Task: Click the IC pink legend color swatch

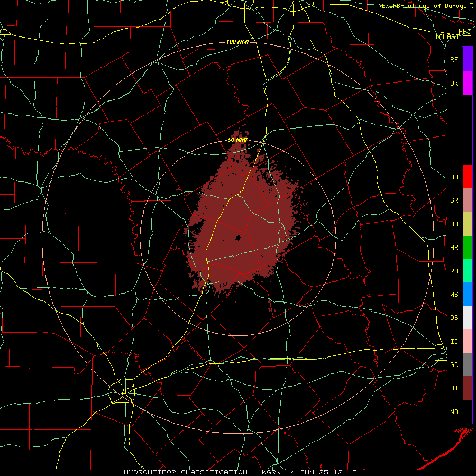Action: click(x=467, y=341)
